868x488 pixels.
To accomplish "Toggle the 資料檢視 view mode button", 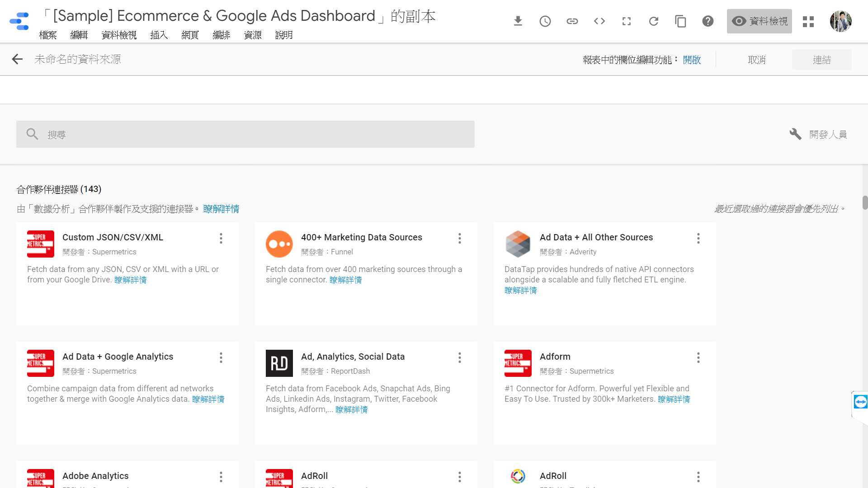I will click(759, 21).
